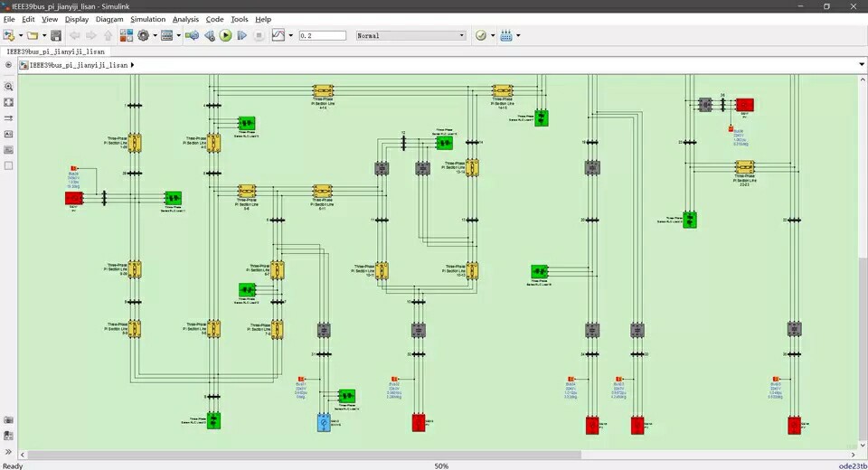The image size is (868, 470).
Task: Expand the palette with the double chevron
Action: point(8,452)
